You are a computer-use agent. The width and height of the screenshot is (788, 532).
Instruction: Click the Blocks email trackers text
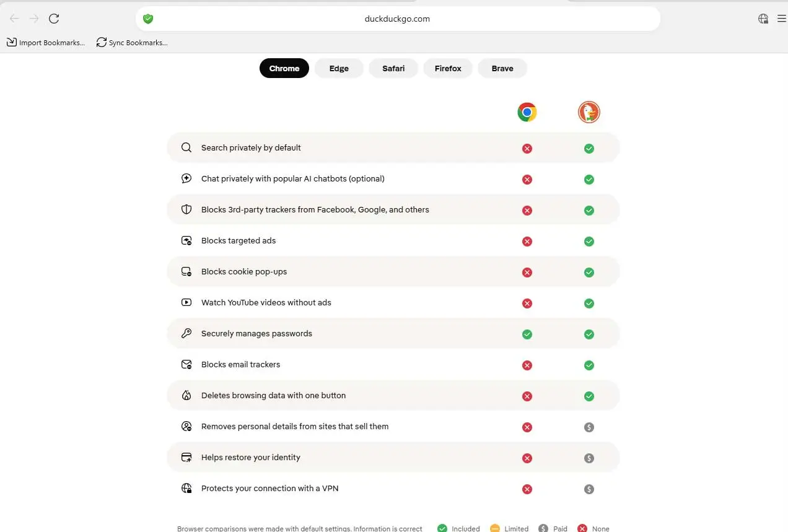(x=240, y=364)
